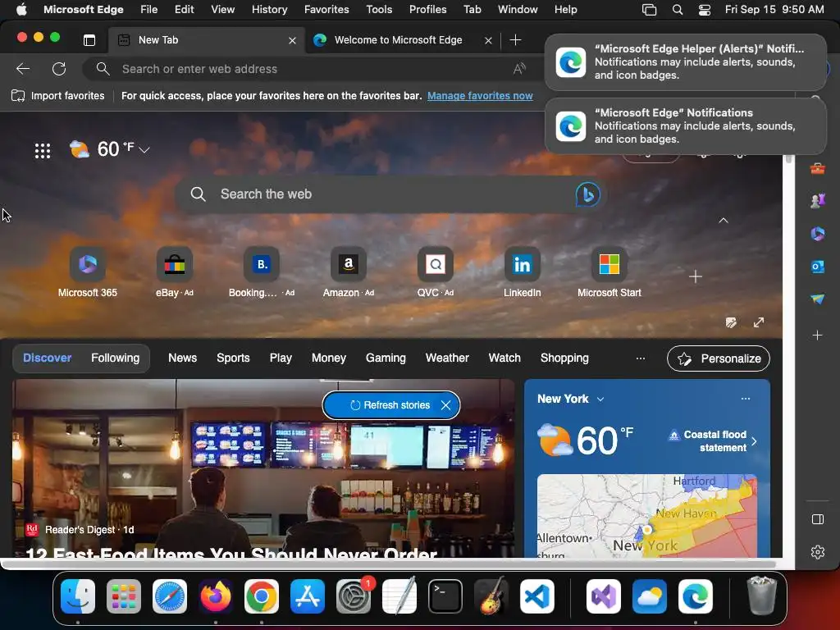This screenshot has height=630, width=840.
Task: Open more options on the weather card
Action: (x=745, y=399)
